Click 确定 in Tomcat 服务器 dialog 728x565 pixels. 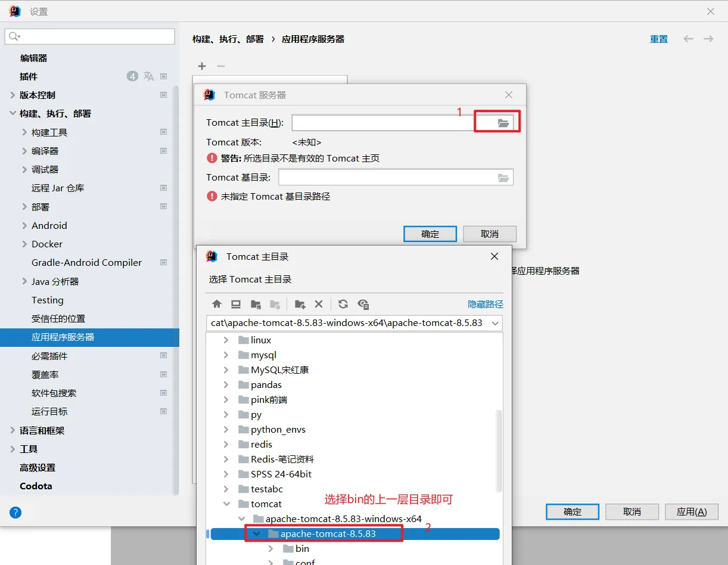(x=430, y=234)
